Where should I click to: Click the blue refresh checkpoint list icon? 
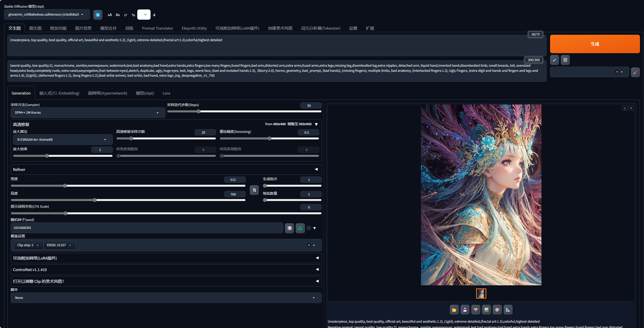pyautogui.click(x=98, y=15)
